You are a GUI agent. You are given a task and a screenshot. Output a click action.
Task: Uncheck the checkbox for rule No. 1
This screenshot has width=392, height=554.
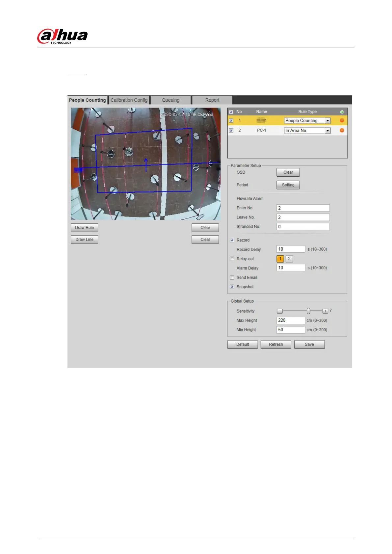point(231,120)
